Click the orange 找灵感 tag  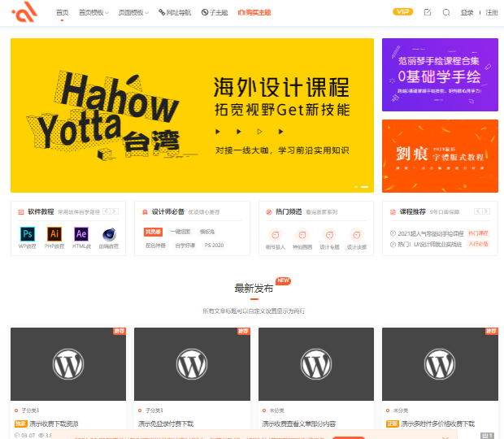[x=153, y=232]
